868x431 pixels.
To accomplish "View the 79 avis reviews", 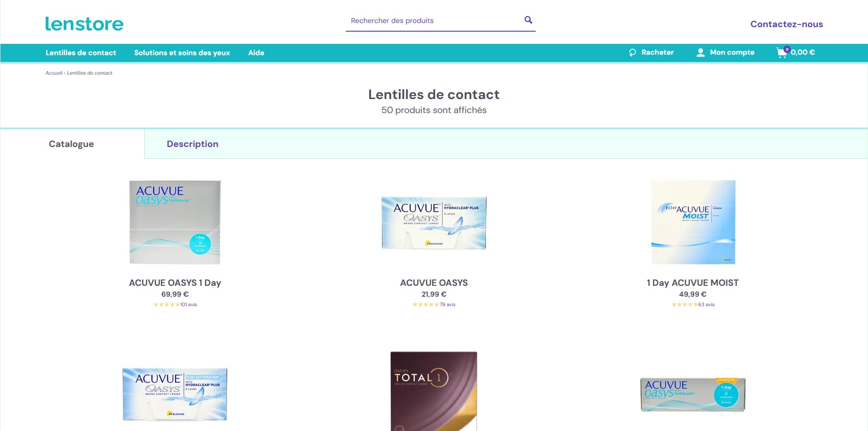I will pyautogui.click(x=448, y=304).
